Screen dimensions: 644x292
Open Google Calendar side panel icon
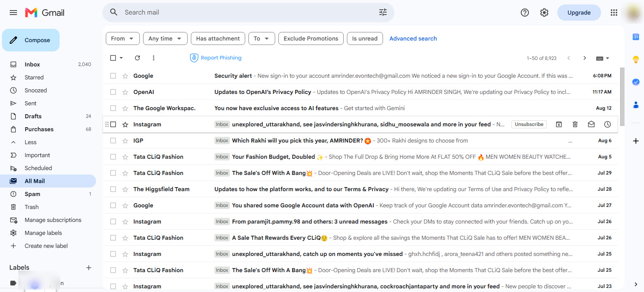[636, 37]
